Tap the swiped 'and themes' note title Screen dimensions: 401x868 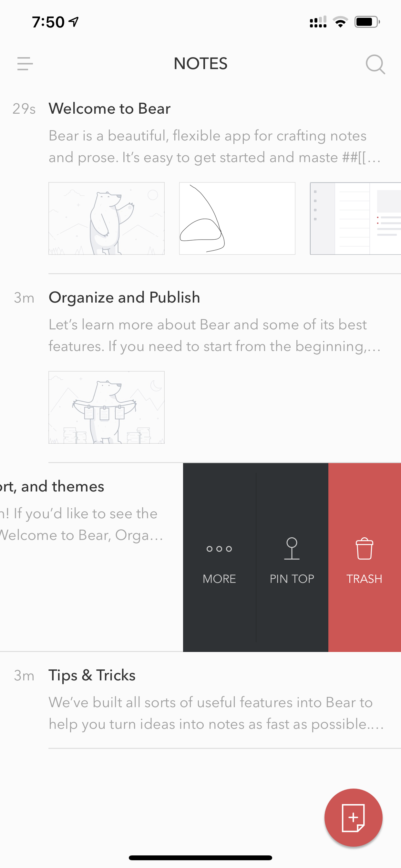coord(52,486)
